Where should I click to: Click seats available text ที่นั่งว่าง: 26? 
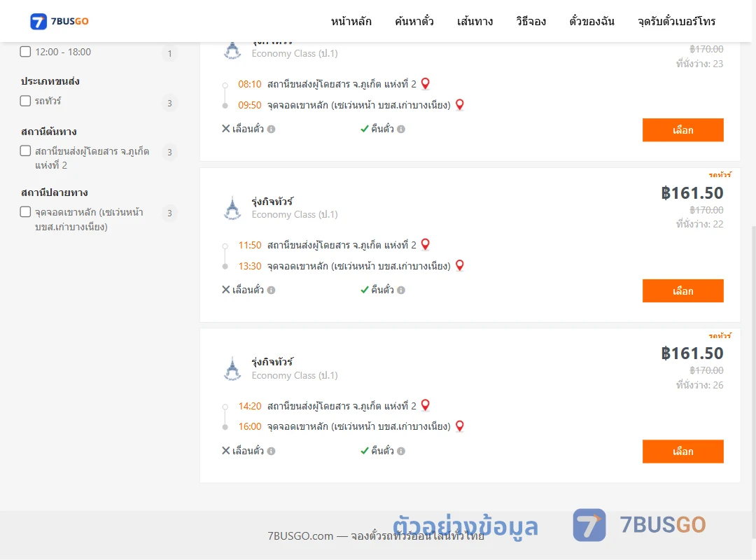pos(699,385)
